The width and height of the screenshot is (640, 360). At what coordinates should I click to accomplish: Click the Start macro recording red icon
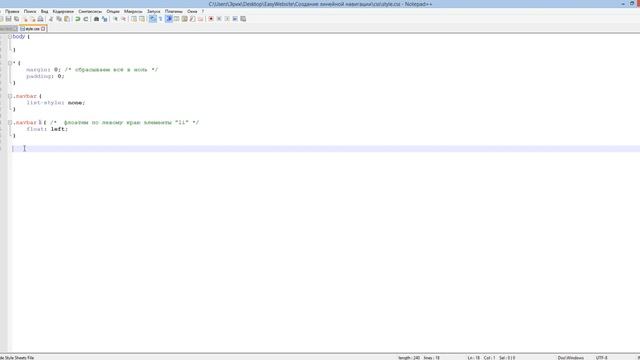(x=211, y=19)
